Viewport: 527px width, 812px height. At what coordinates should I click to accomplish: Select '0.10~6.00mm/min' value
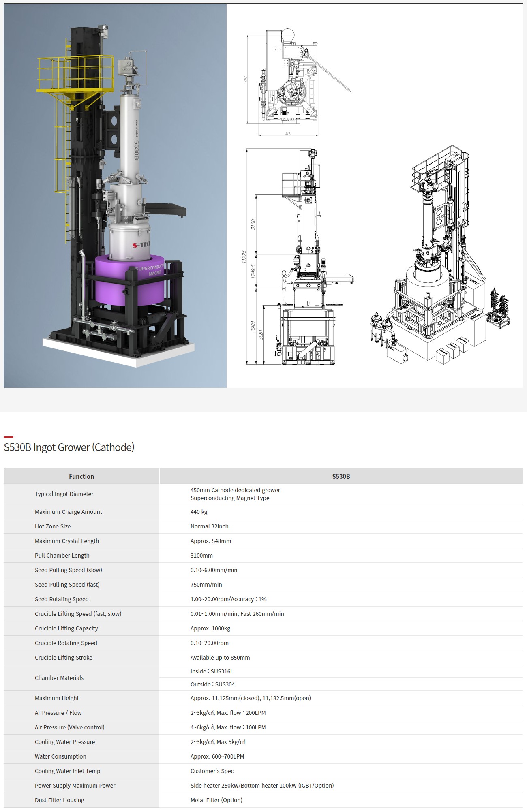tap(214, 570)
